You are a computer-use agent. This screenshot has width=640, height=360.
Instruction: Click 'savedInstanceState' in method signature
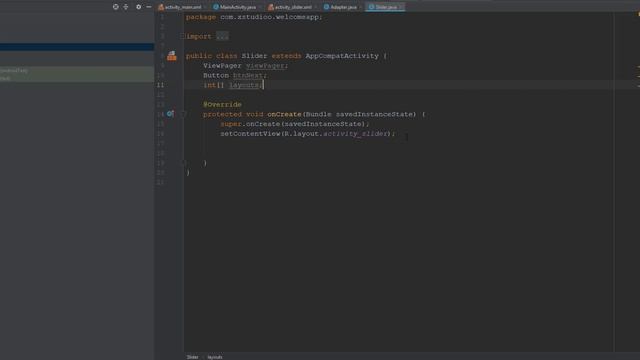(x=374, y=114)
